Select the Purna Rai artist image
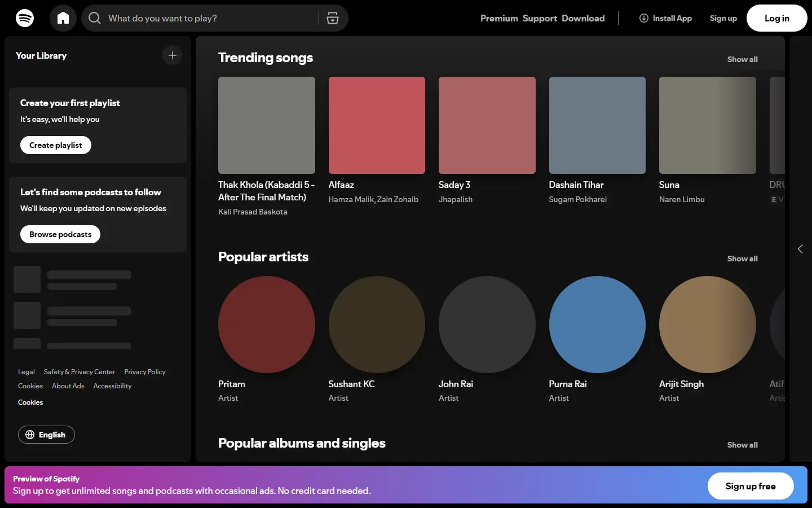The height and width of the screenshot is (508, 812). coord(597,325)
